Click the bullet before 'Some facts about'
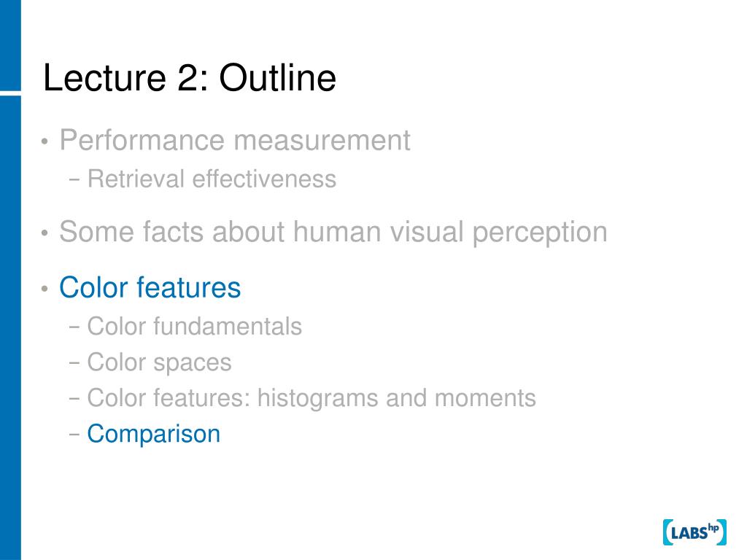 pyautogui.click(x=44, y=233)
